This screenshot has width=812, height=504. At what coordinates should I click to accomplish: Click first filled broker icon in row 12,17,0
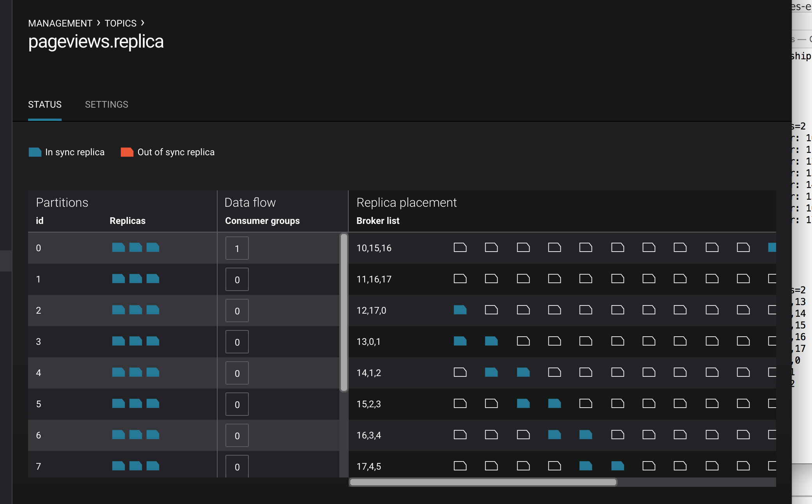coord(460,310)
